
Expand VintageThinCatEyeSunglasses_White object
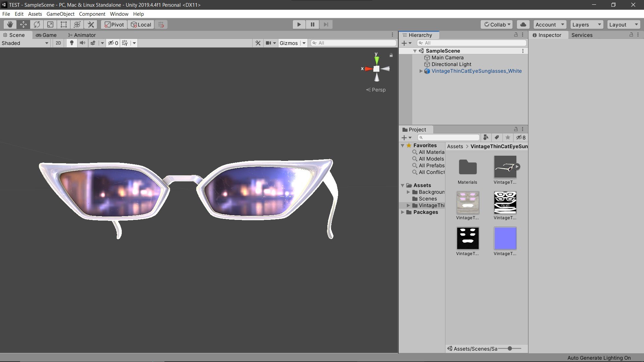[x=421, y=71]
